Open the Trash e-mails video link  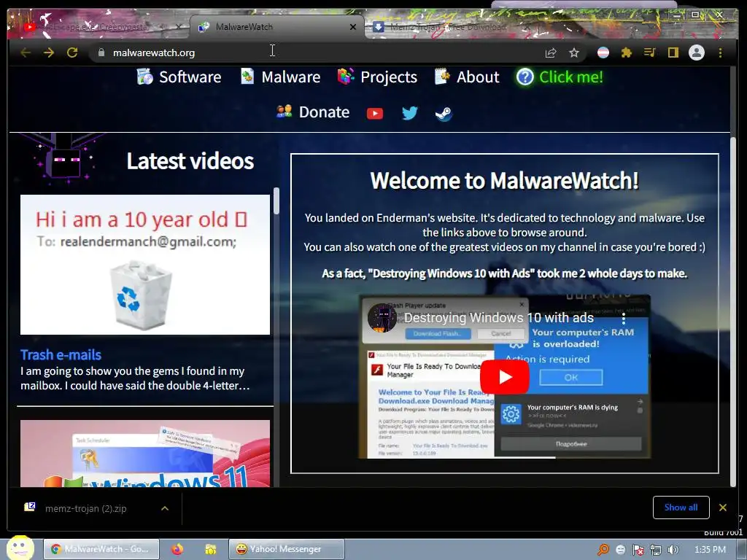click(x=61, y=355)
